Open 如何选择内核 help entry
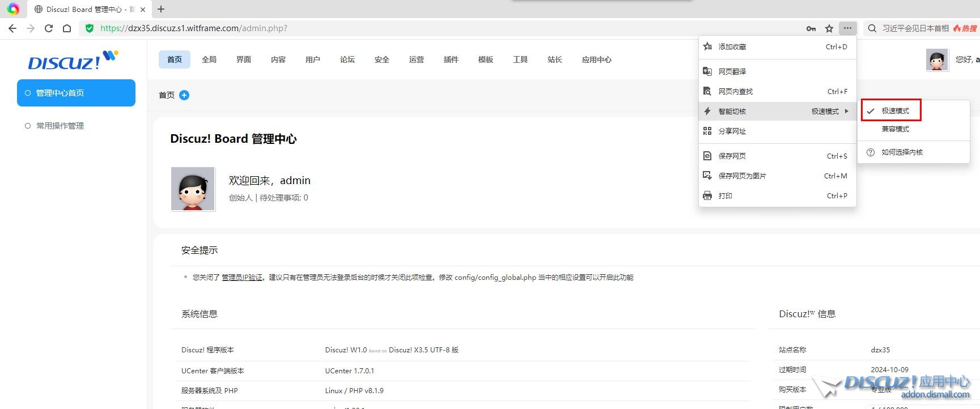The height and width of the screenshot is (409, 980). tap(913, 152)
